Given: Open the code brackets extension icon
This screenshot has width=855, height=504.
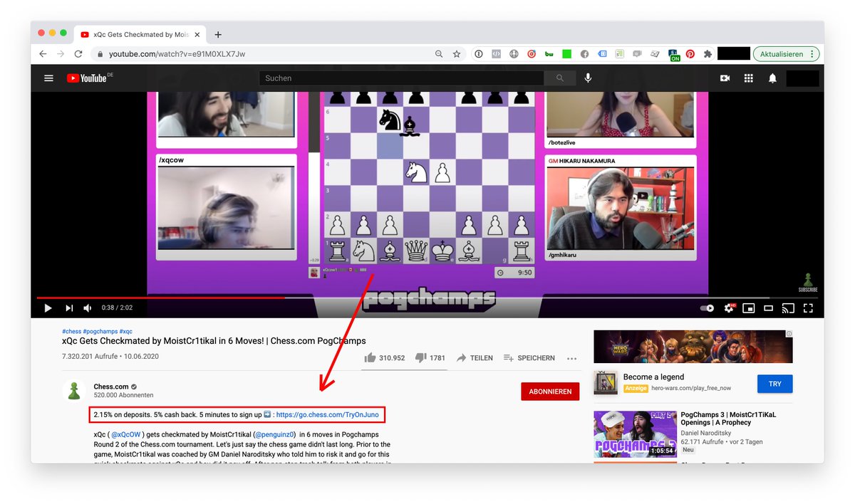Looking at the screenshot, I should tap(496, 54).
